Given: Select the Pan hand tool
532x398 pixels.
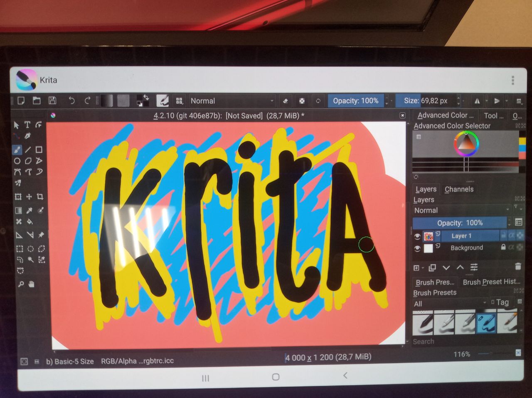Looking at the screenshot, I should coord(32,284).
